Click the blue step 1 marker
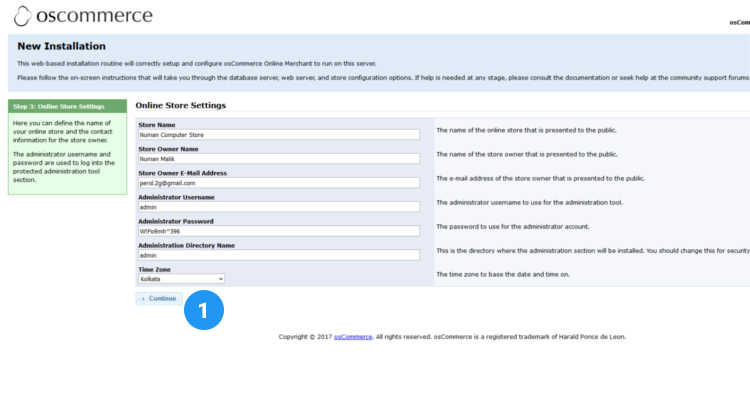This screenshot has width=750, height=400. click(203, 310)
